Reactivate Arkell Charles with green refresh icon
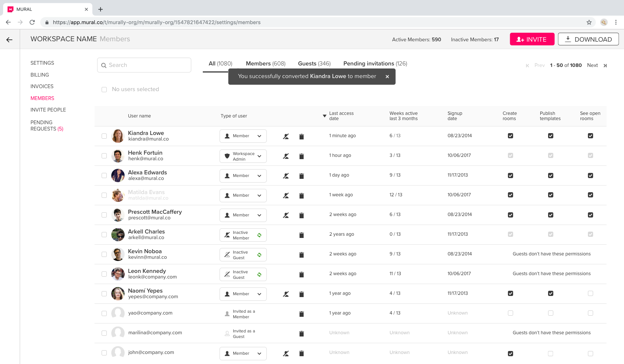Image resolution: width=624 pixels, height=364 pixels. coord(259,235)
